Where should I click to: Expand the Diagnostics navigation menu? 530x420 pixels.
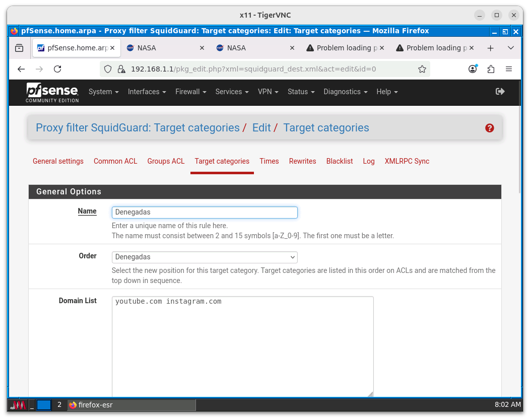pyautogui.click(x=345, y=92)
